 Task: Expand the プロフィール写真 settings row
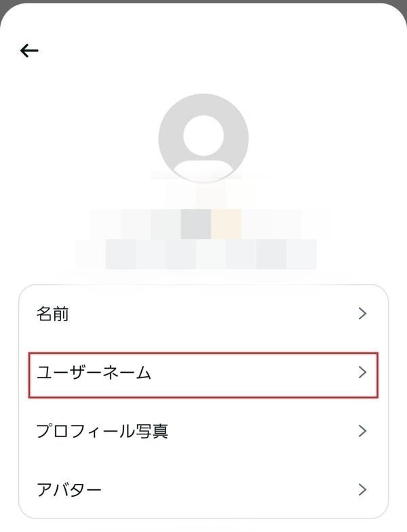203,431
